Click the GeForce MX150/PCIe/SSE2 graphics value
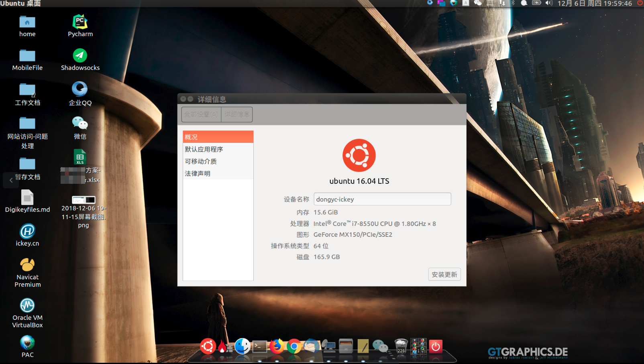Image resolution: width=644 pixels, height=364 pixels. [353, 234]
